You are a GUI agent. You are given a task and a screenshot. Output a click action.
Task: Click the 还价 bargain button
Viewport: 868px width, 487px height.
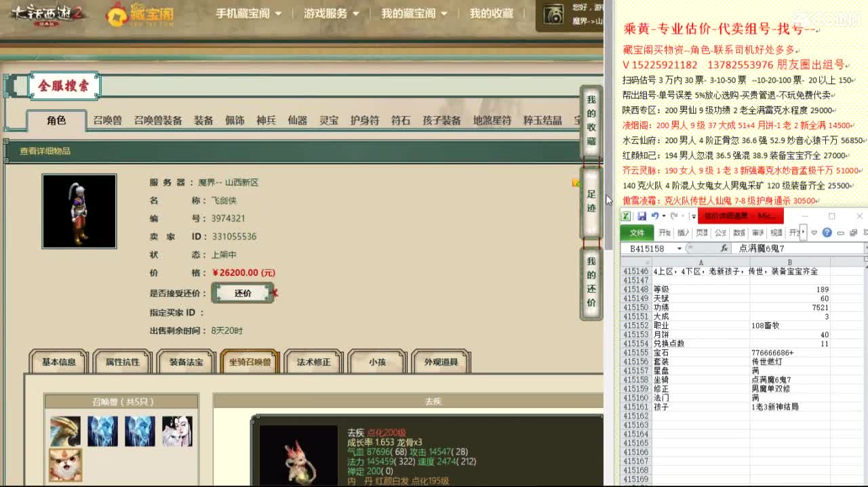coord(243,293)
